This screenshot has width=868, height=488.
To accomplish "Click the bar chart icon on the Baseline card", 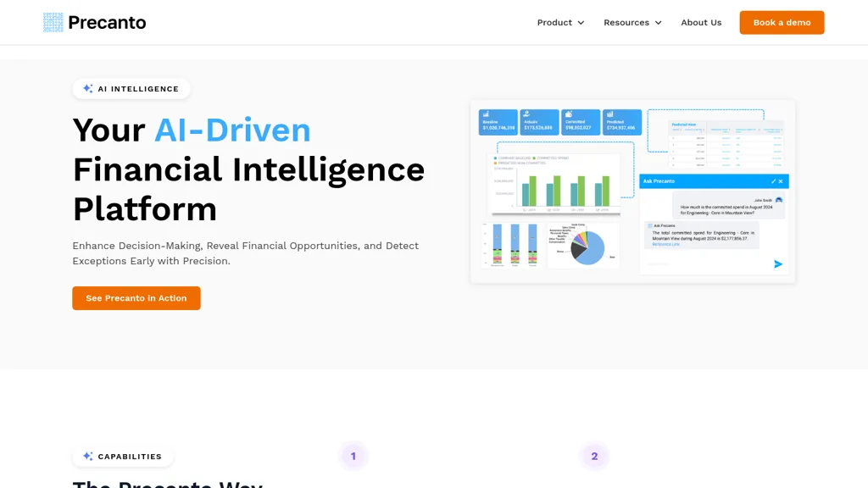I will click(486, 114).
